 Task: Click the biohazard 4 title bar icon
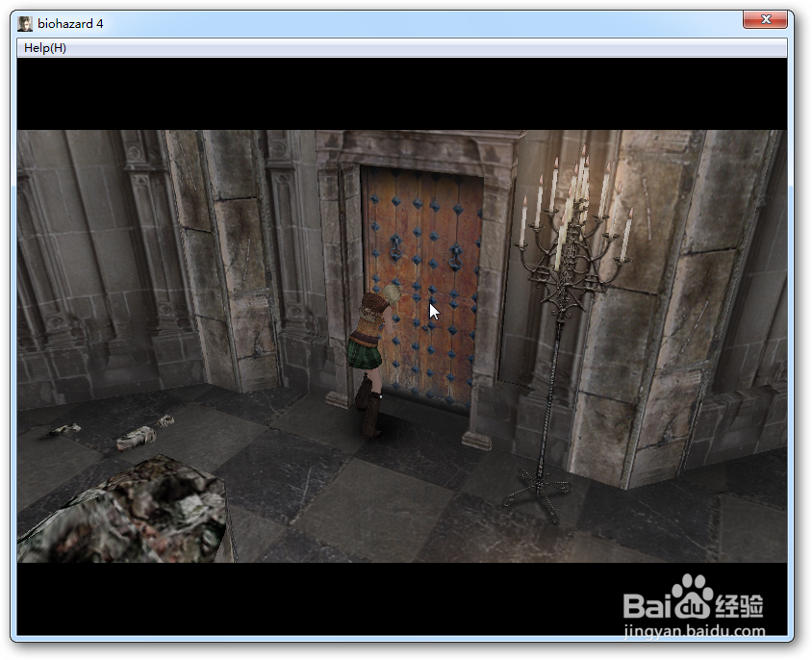[25, 24]
